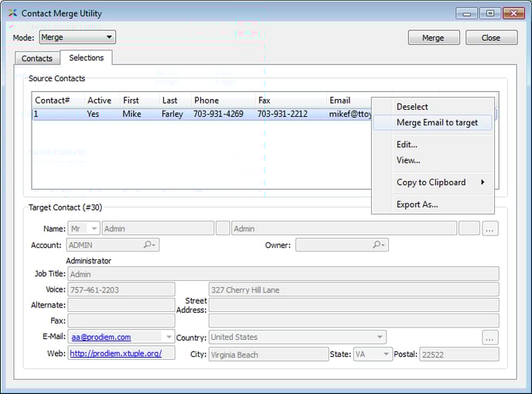532x394 pixels.
Task: Click the Job Title input field
Action: click(x=283, y=274)
